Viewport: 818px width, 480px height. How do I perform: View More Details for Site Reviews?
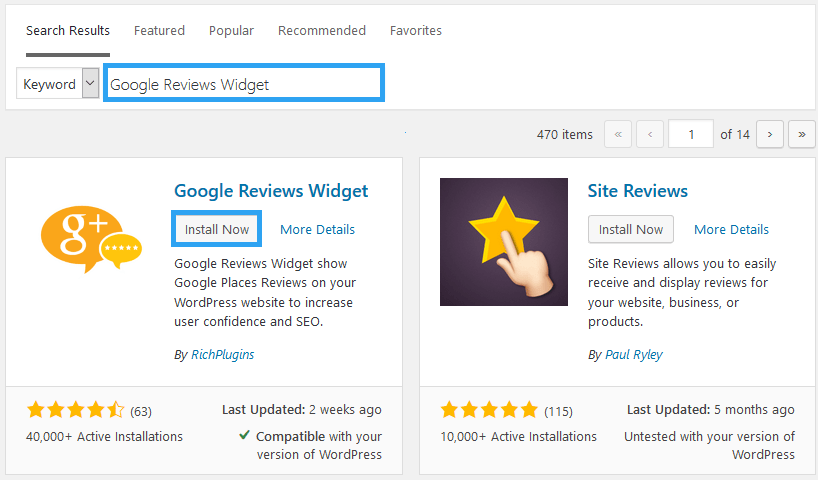point(731,230)
